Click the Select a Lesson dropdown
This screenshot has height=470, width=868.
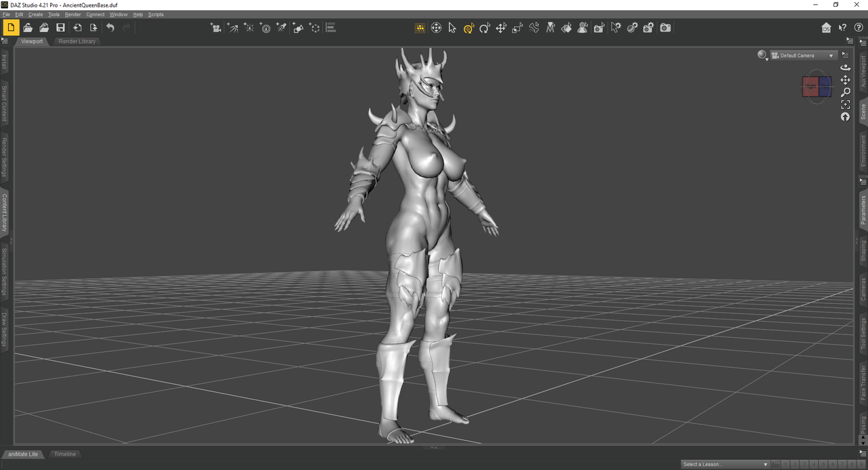click(x=726, y=465)
